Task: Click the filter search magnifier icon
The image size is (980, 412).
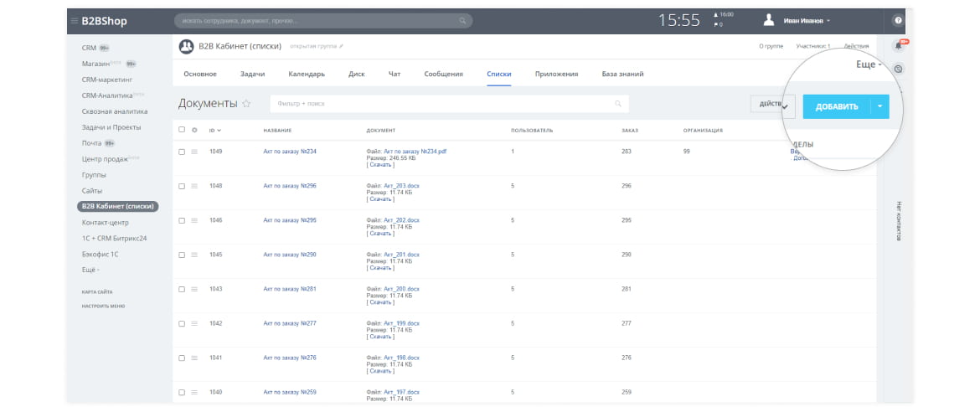Action: tap(618, 104)
